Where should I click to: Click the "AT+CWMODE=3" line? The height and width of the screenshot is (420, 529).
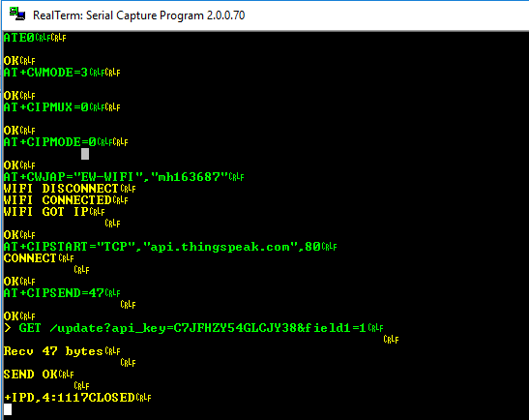[x=62, y=73]
